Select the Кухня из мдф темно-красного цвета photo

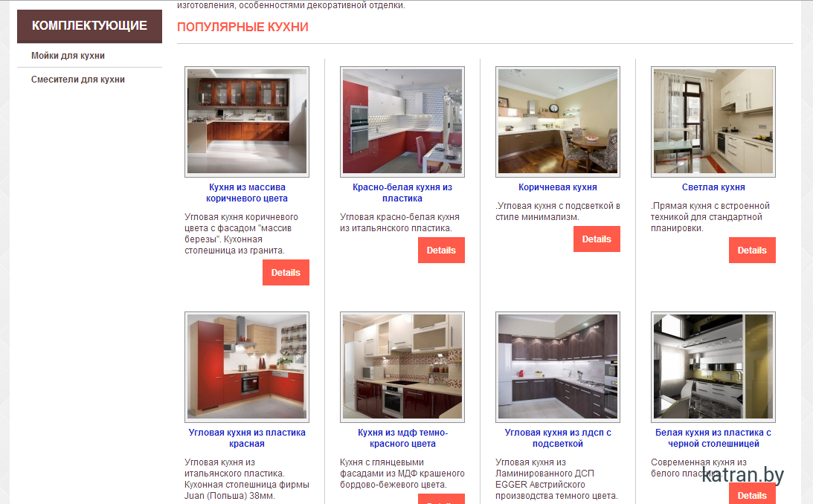tap(402, 367)
